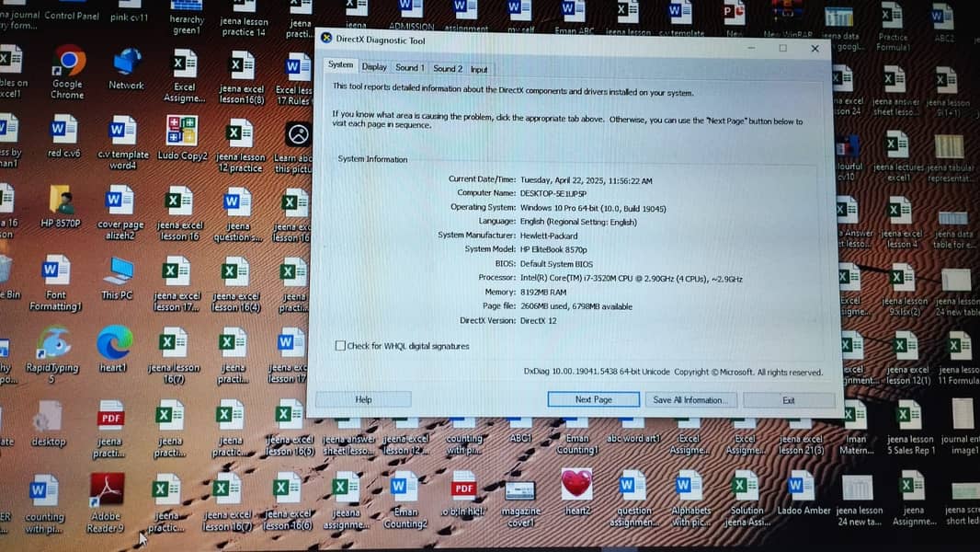This screenshot has height=552, width=980.
Task: Click DirectX Diagnostic Tool title bar icon
Action: tap(326, 38)
